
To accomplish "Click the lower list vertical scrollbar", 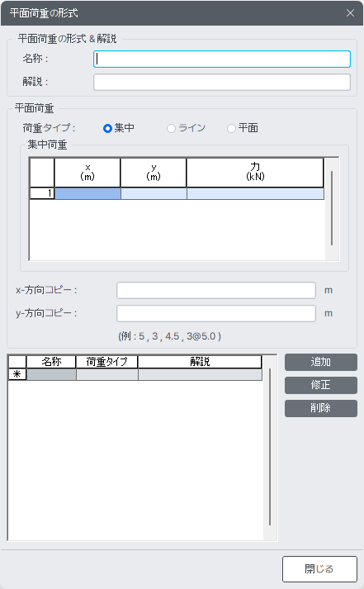I will click(x=270, y=447).
